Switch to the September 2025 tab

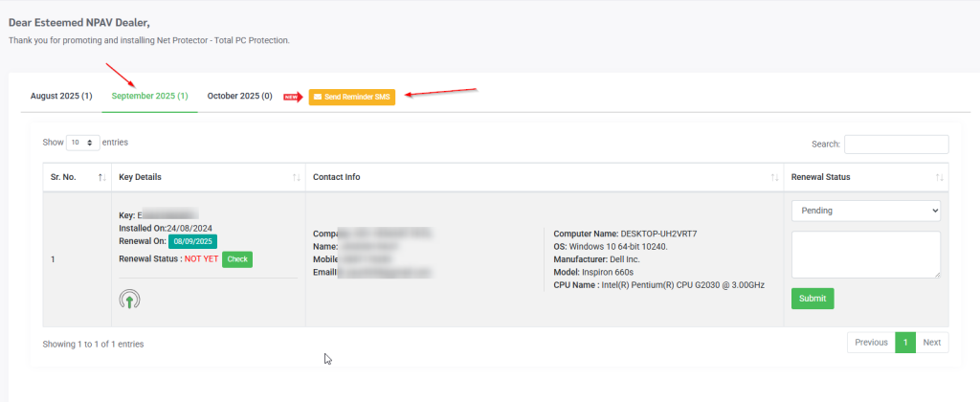coord(149,97)
